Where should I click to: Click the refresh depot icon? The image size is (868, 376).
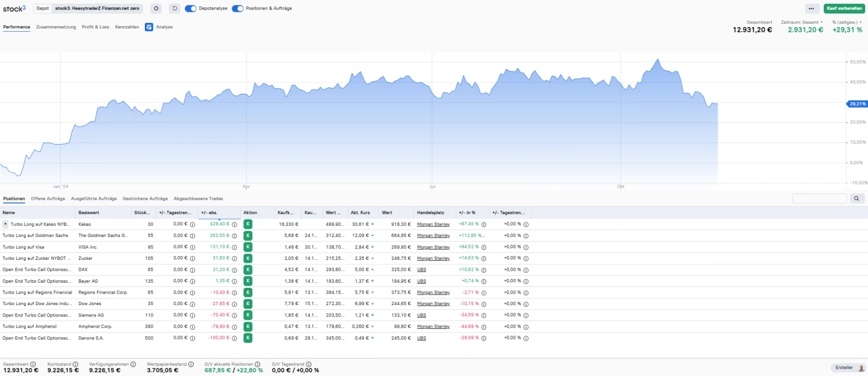[x=175, y=8]
